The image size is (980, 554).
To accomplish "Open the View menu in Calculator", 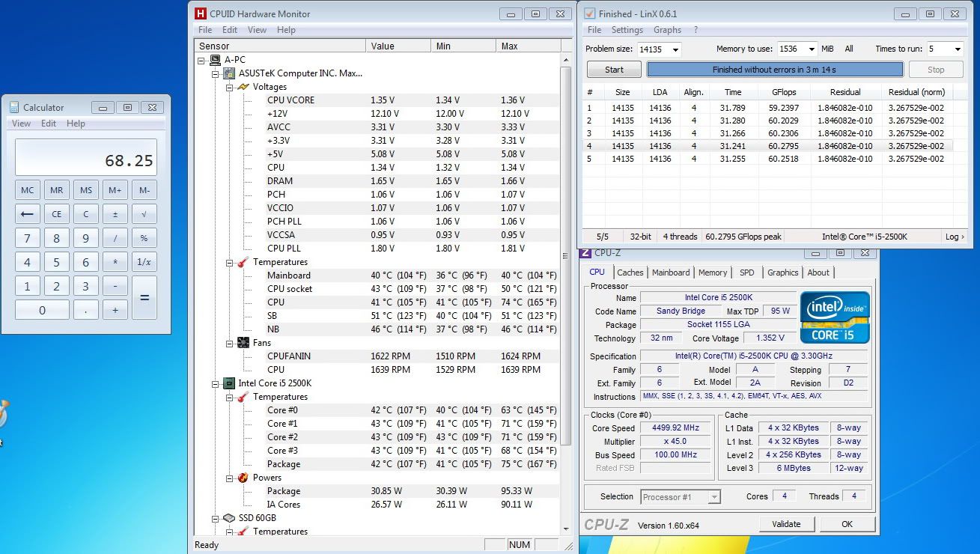I will (x=21, y=124).
